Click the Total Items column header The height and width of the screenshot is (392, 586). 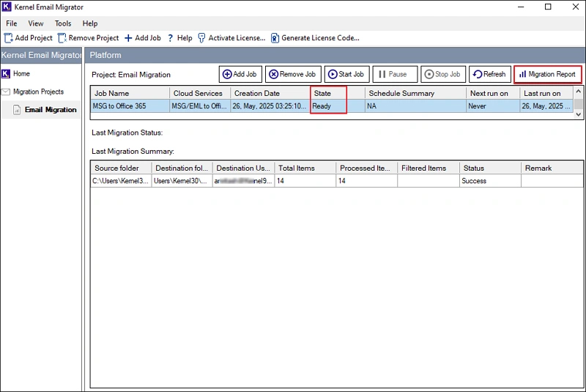pyautogui.click(x=305, y=169)
